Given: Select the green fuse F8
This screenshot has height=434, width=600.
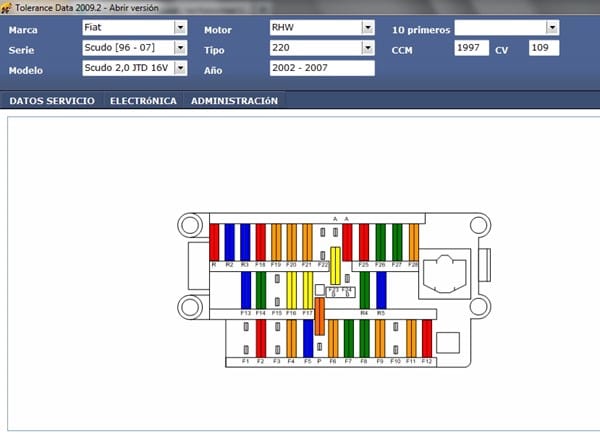Looking at the screenshot, I should click(x=365, y=339).
